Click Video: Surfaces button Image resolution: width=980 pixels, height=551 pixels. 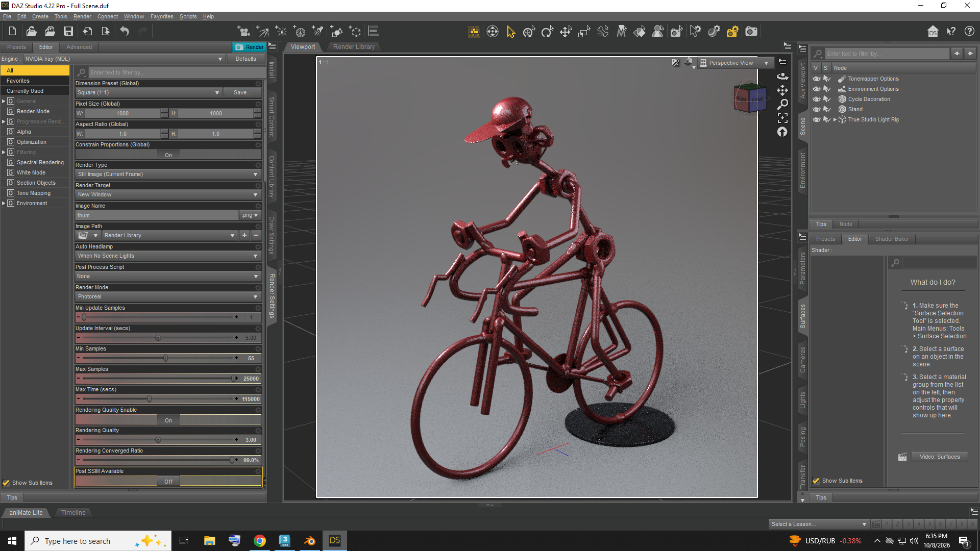[x=939, y=457]
